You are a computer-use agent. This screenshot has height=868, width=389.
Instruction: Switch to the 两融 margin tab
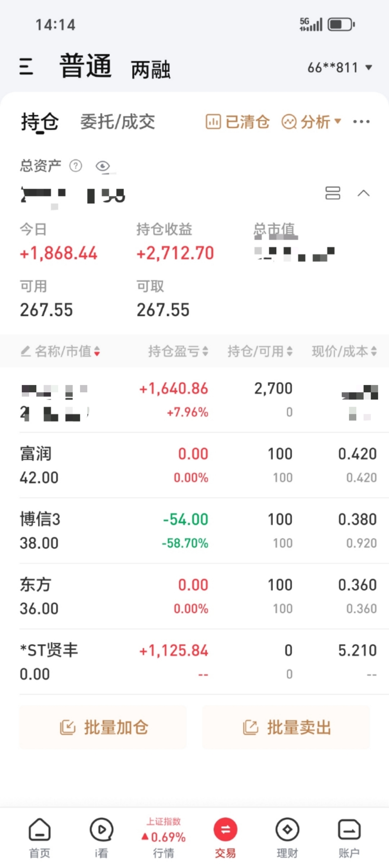pos(151,69)
